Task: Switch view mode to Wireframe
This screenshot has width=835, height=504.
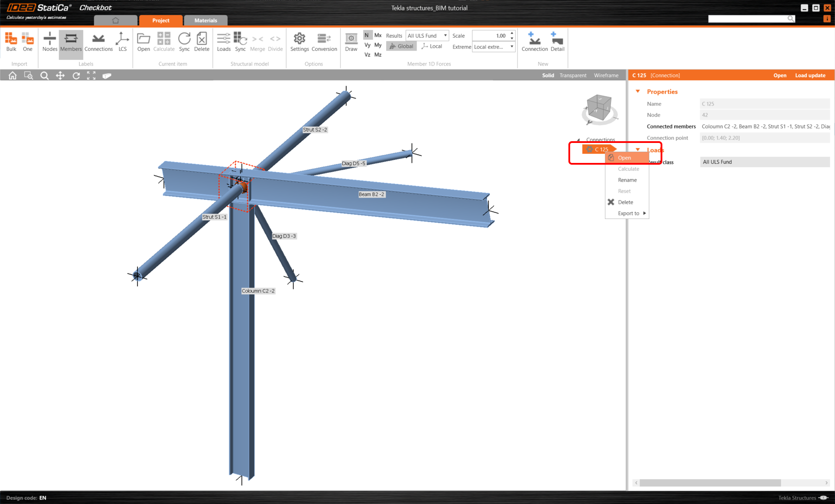Action: [x=606, y=75]
